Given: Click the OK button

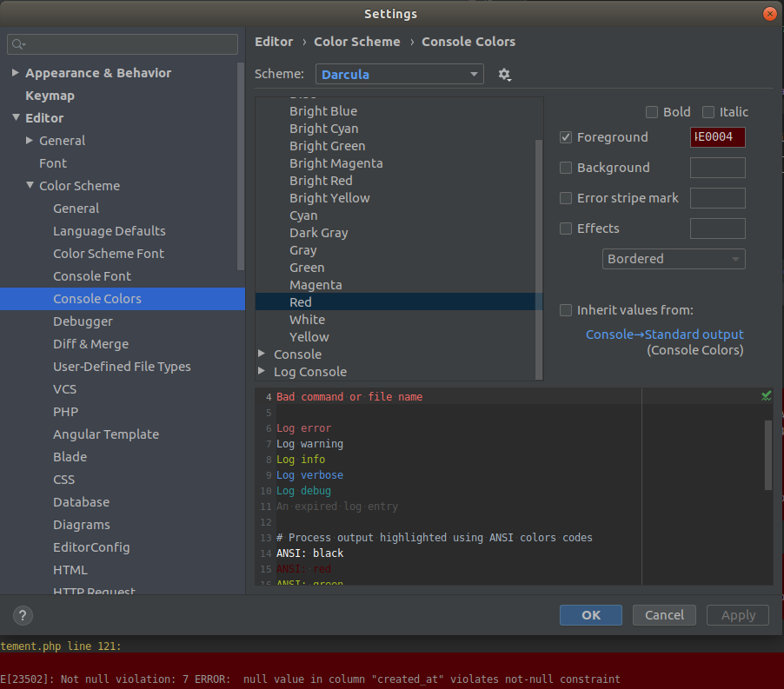Looking at the screenshot, I should point(590,614).
